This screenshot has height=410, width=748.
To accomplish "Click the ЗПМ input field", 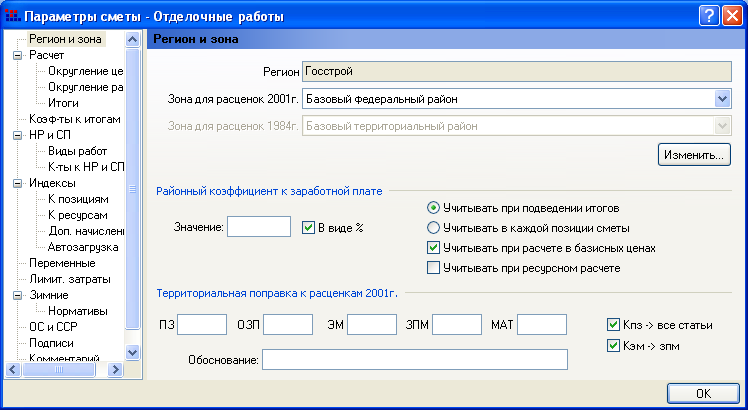I will click(x=457, y=325).
